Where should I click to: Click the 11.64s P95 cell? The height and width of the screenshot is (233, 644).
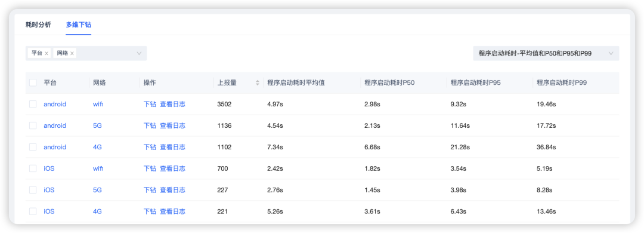[x=460, y=125]
